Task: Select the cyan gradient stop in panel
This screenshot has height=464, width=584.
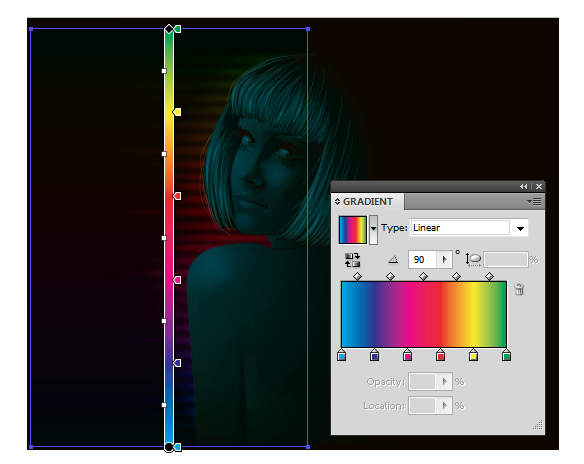Action: point(342,355)
